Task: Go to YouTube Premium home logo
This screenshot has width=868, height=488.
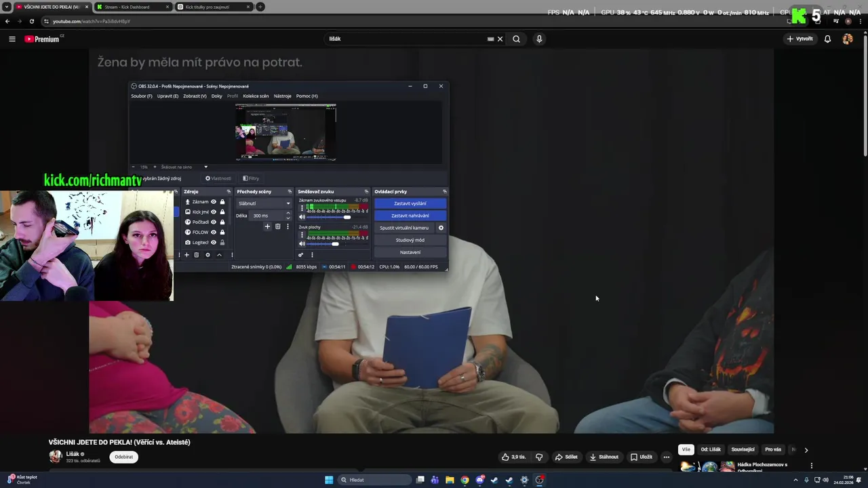Action: [x=42, y=39]
